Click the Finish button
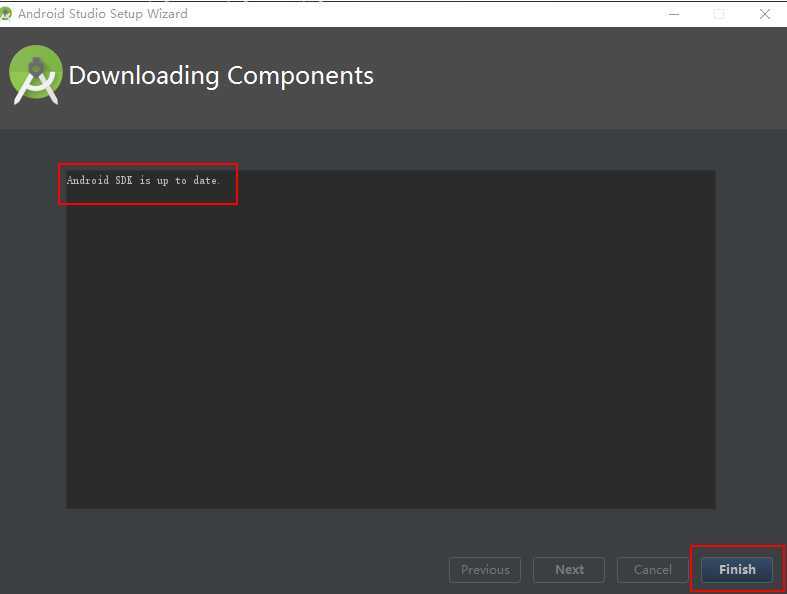The image size is (787, 594). (x=737, y=569)
